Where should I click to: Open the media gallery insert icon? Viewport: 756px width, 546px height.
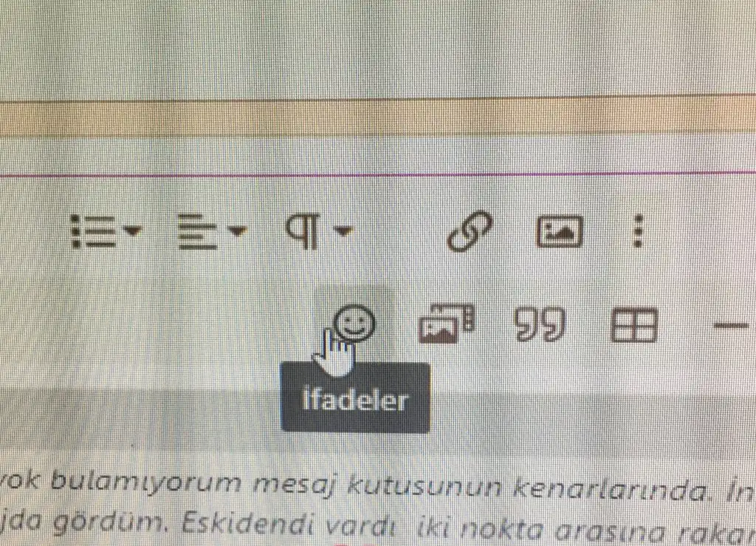click(x=447, y=323)
